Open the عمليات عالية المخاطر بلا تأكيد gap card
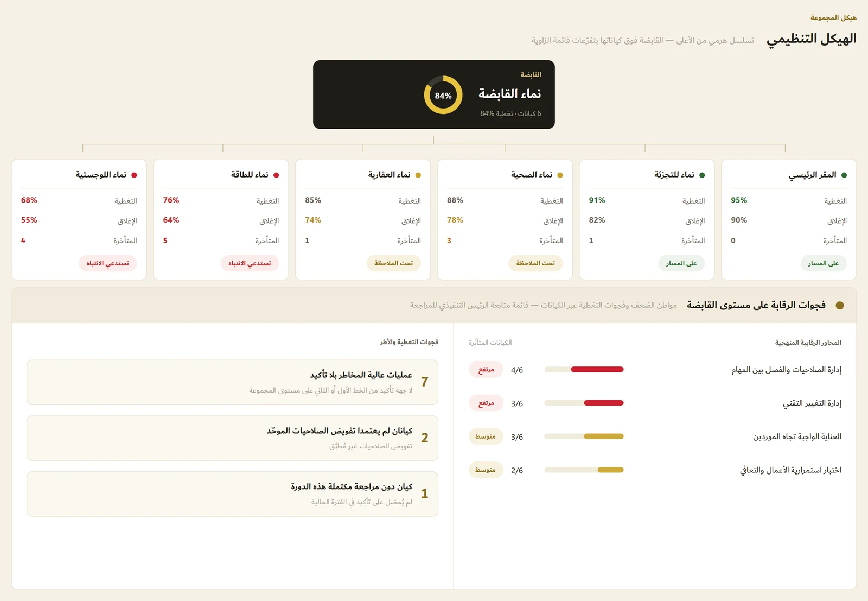 coord(232,382)
